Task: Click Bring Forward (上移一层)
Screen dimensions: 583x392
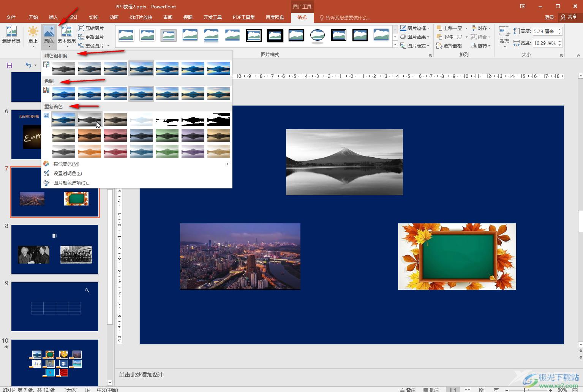Action: tap(450, 28)
